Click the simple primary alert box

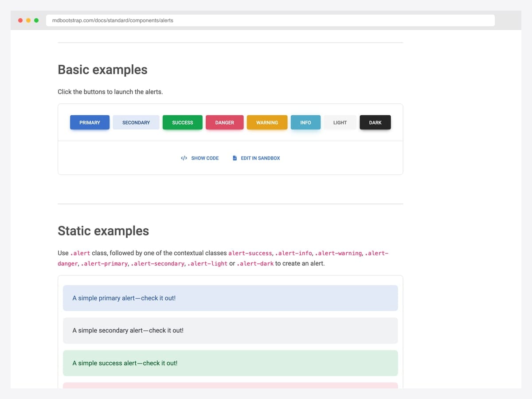(231, 298)
